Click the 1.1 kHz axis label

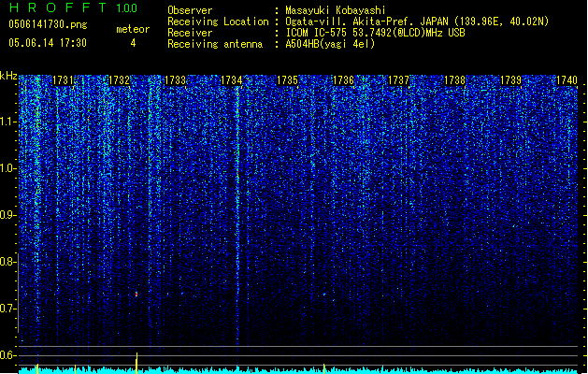click(7, 122)
